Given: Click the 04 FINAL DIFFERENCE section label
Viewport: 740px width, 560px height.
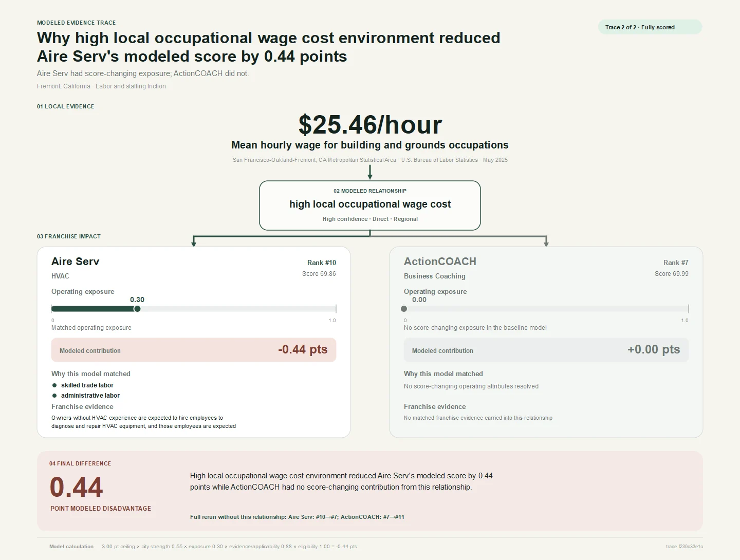Looking at the screenshot, I should point(80,463).
